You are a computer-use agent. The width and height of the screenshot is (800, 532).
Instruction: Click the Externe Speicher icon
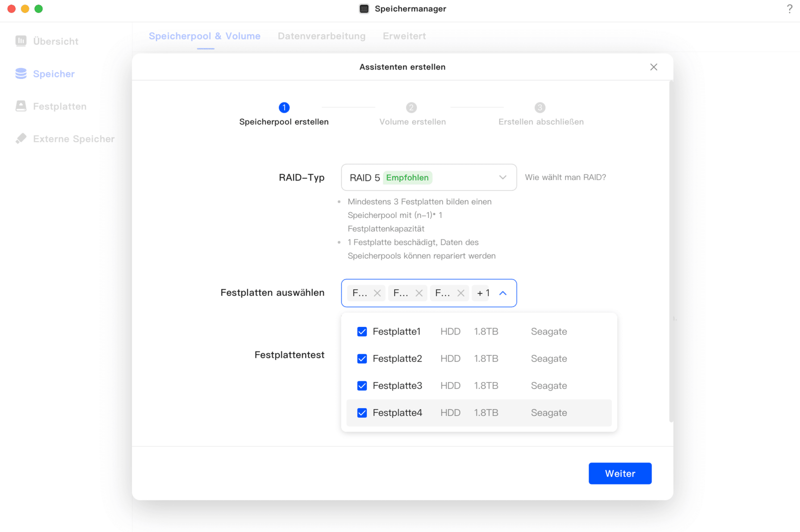pyautogui.click(x=21, y=138)
